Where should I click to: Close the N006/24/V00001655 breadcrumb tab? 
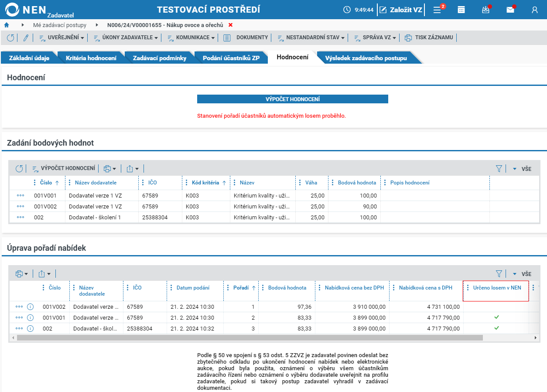click(x=231, y=25)
